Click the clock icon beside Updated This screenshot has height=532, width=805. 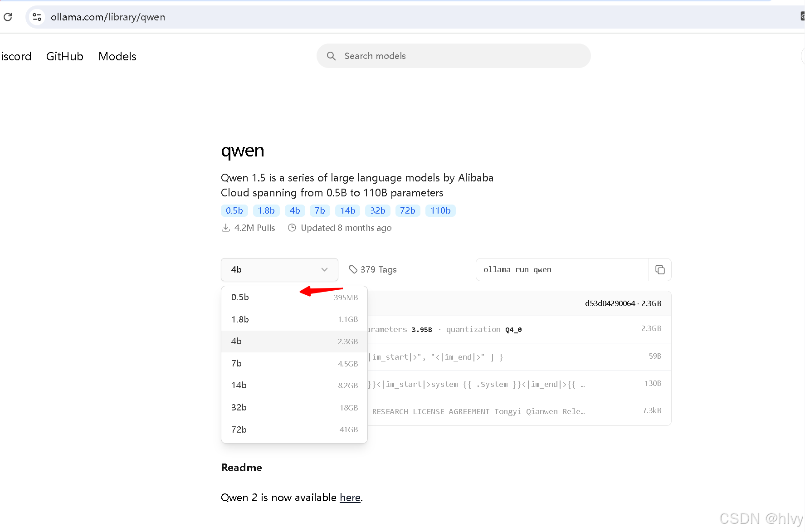click(292, 228)
